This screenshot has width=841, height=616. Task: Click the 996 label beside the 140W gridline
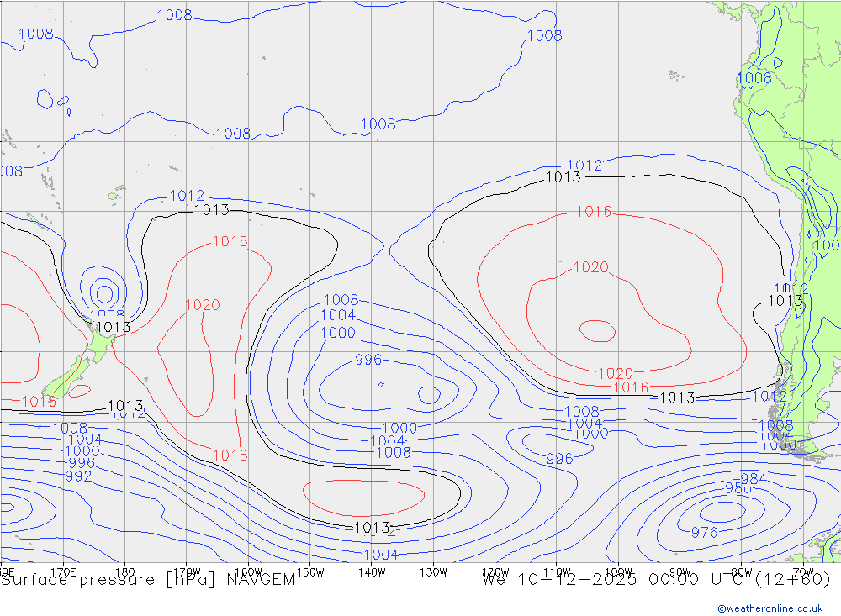coord(368,360)
